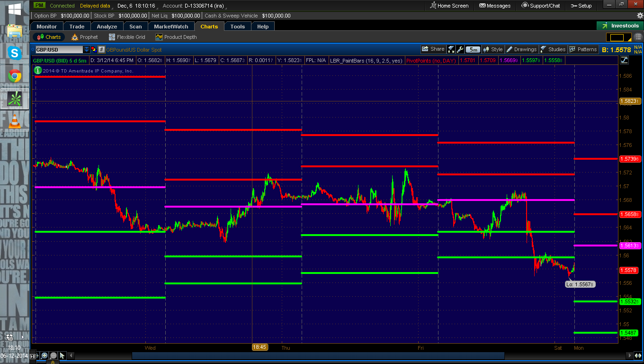Open VLC media player cone icon
This screenshot has height=364, width=644.
(x=15, y=121)
